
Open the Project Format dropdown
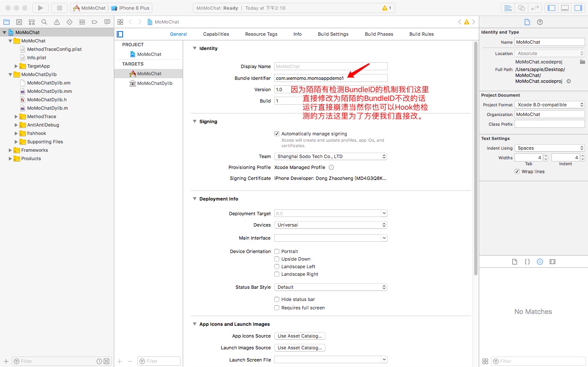tap(550, 105)
